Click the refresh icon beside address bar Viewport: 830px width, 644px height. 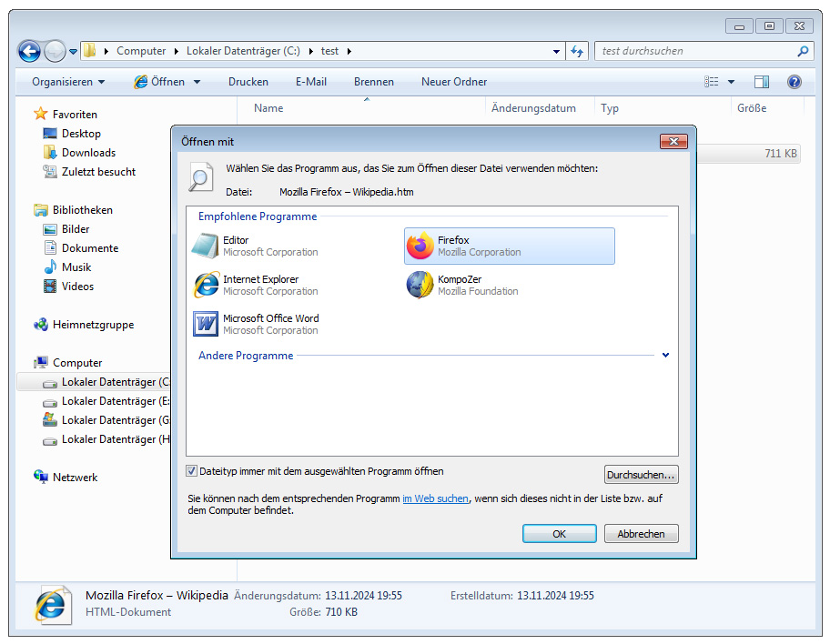(577, 51)
